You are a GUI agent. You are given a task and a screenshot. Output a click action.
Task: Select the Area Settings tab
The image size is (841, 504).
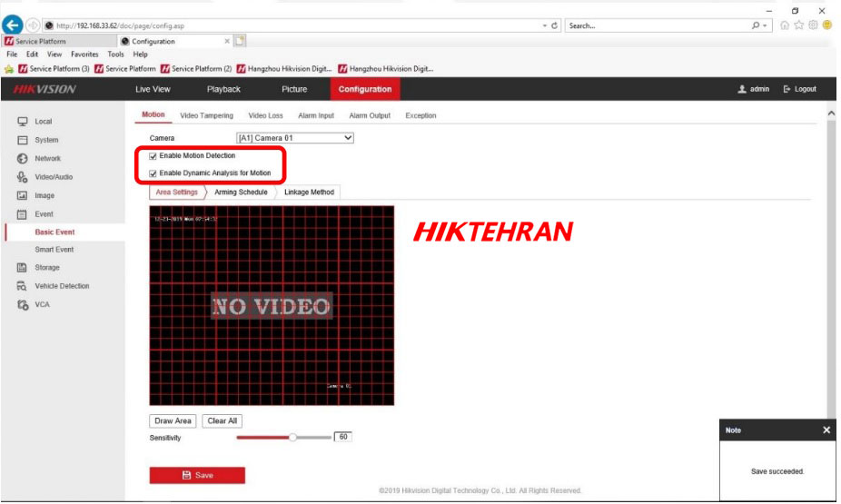pos(177,192)
